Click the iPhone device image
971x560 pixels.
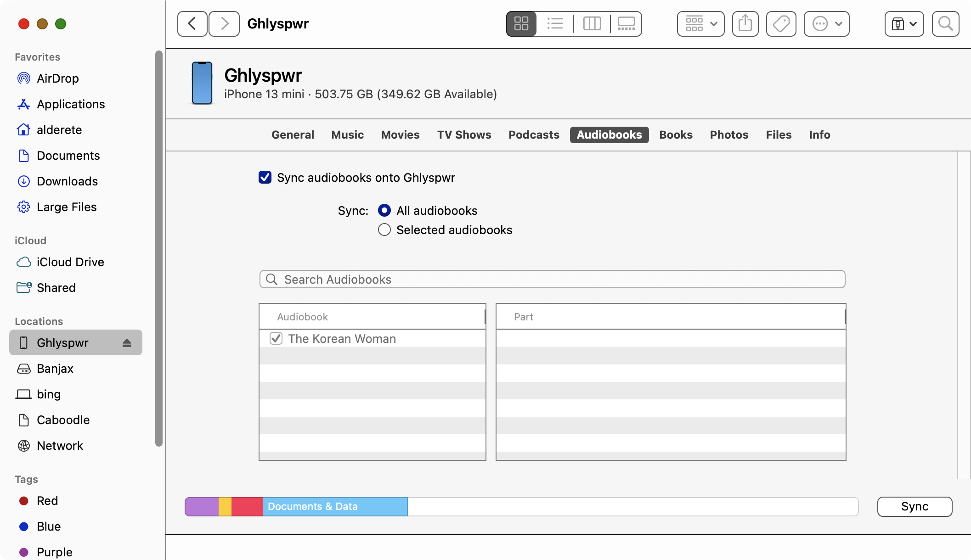202,83
